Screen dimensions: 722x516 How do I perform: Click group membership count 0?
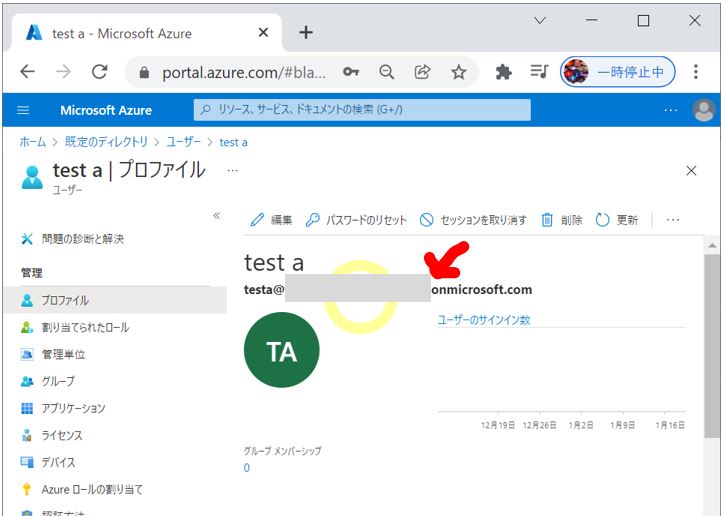(x=247, y=468)
